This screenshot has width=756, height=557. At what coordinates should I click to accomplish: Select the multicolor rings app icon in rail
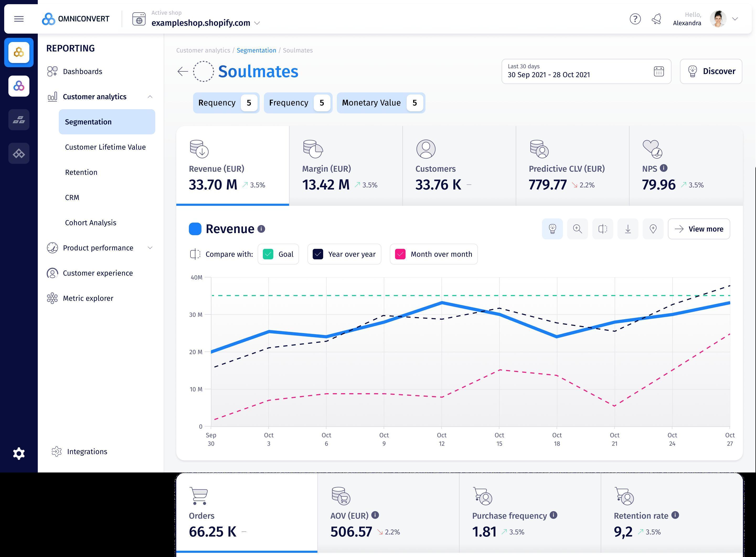tap(19, 86)
